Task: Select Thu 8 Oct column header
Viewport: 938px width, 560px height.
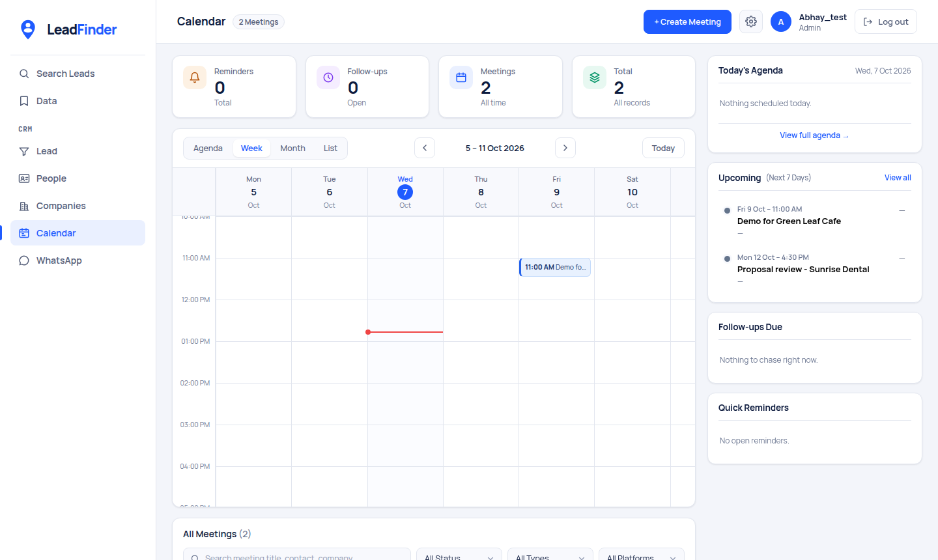Action: [481, 192]
